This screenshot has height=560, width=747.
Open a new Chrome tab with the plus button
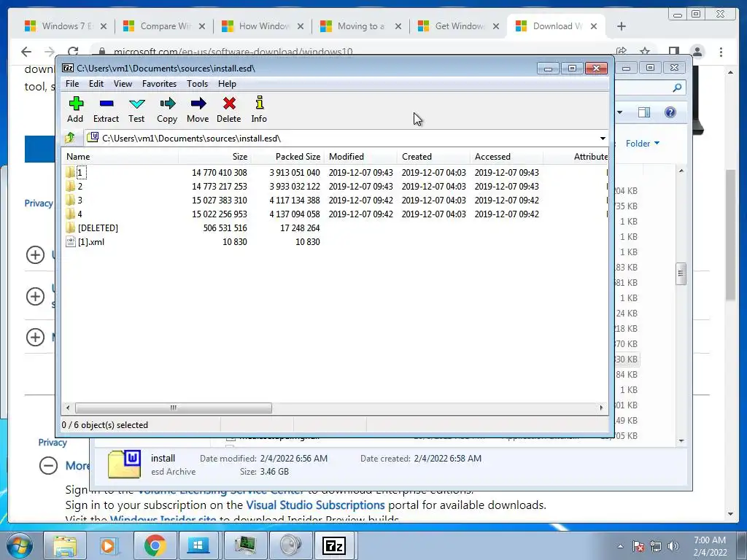point(622,26)
